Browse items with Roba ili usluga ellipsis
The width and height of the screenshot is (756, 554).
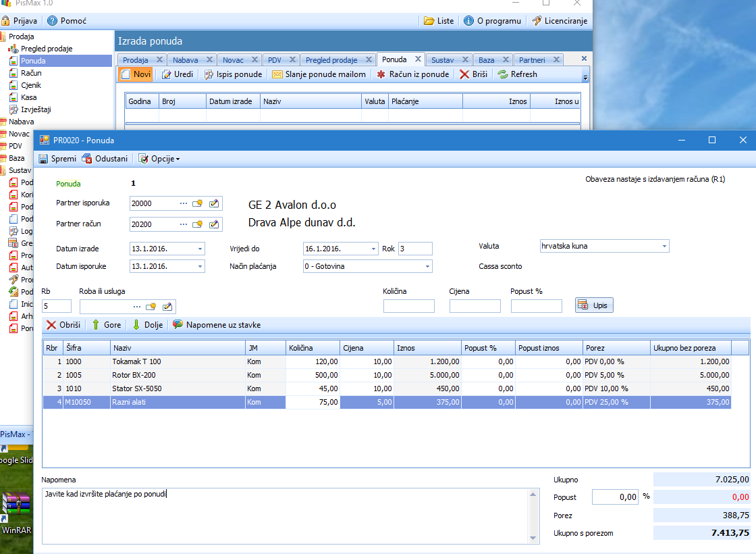[x=137, y=307]
